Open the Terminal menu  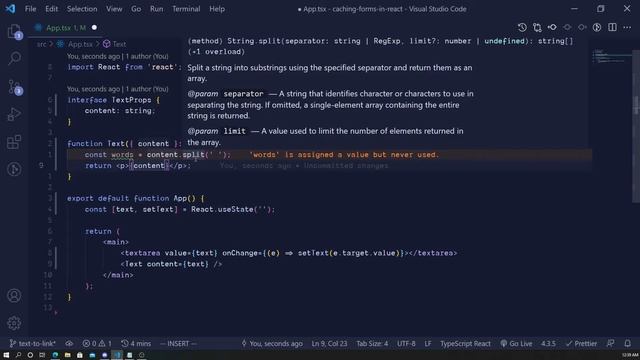click(186, 9)
